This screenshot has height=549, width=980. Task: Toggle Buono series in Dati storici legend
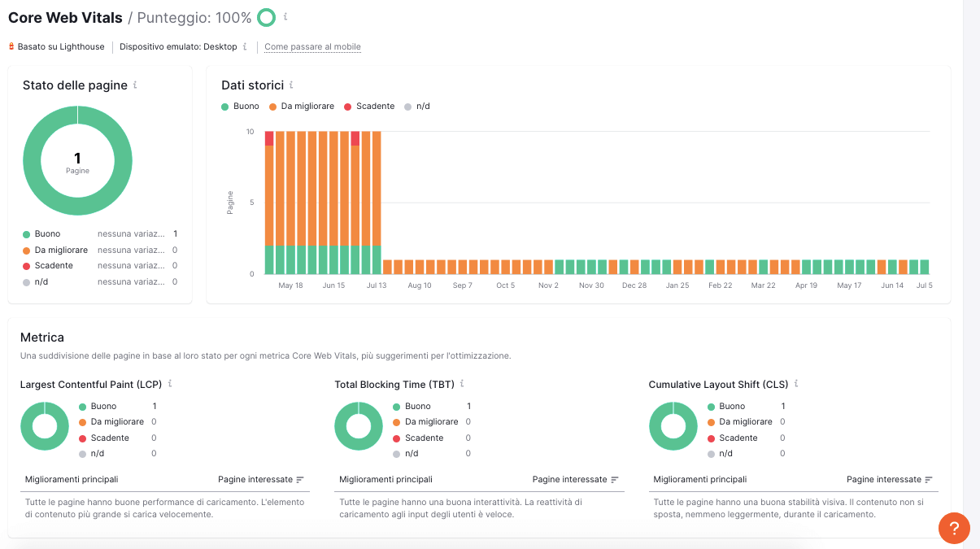coord(240,107)
